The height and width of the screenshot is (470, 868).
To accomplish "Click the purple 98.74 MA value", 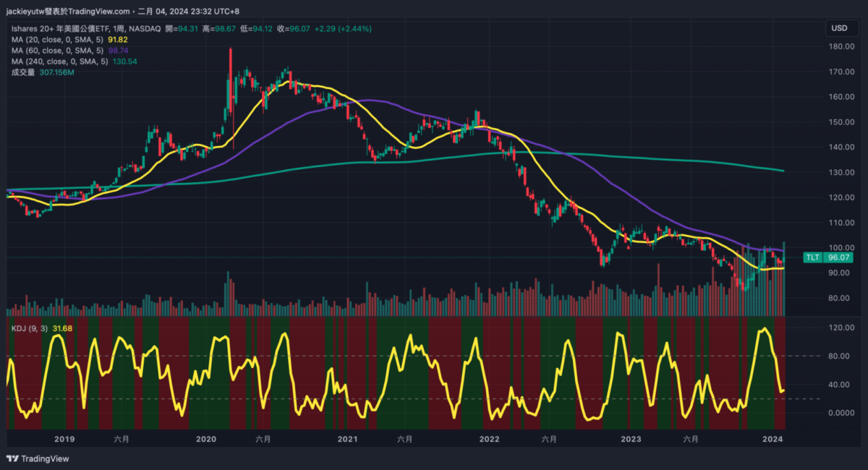I will coord(118,51).
